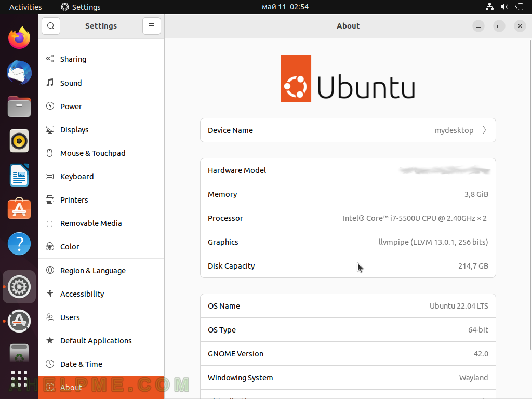Open Sharing settings panel
This screenshot has height=399, width=532.
click(x=101, y=59)
